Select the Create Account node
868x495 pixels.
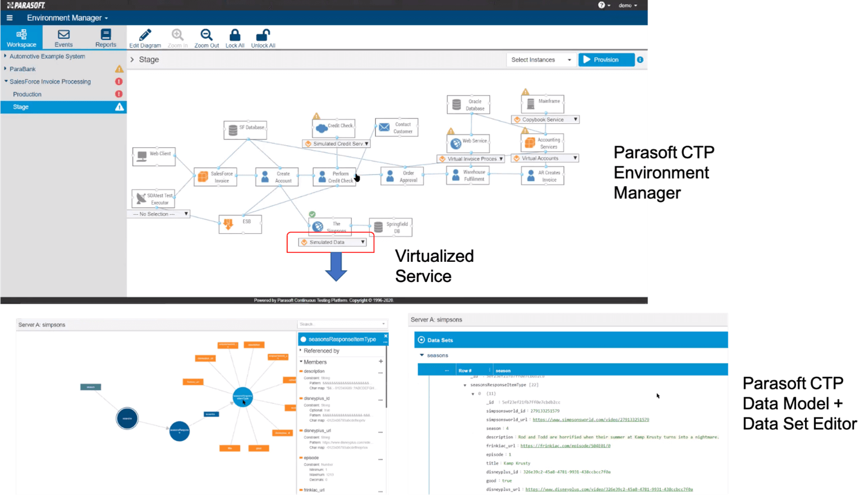pyautogui.click(x=277, y=177)
